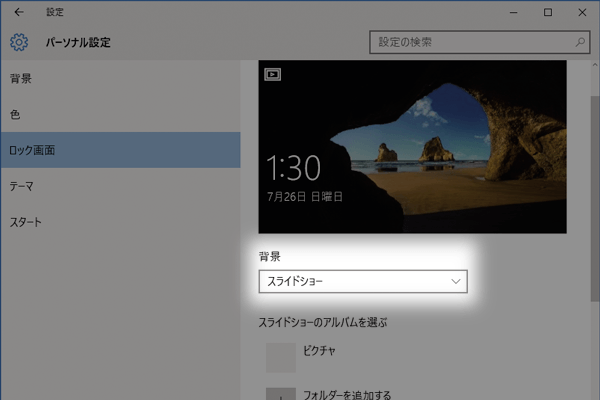Screen dimensions: 600x400
Task: Click the ピクチャ album label
Action: (319, 350)
